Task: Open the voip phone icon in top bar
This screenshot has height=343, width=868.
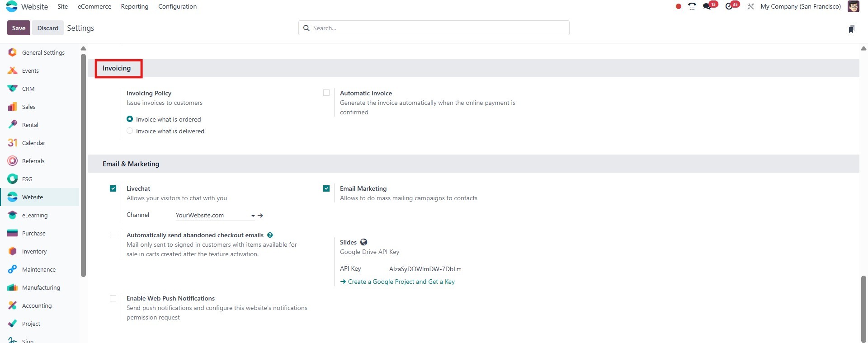Action: [692, 6]
